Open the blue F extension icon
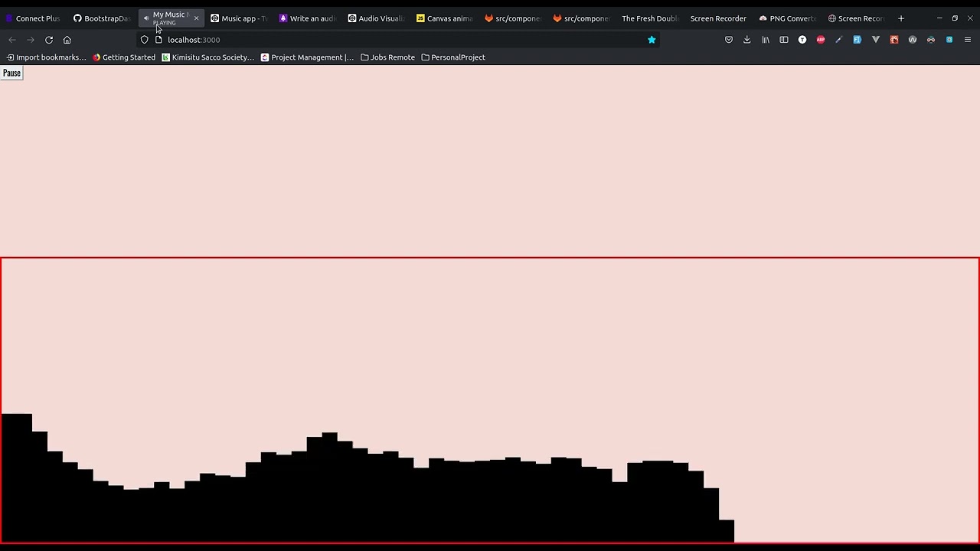This screenshot has height=551, width=980. [857, 40]
